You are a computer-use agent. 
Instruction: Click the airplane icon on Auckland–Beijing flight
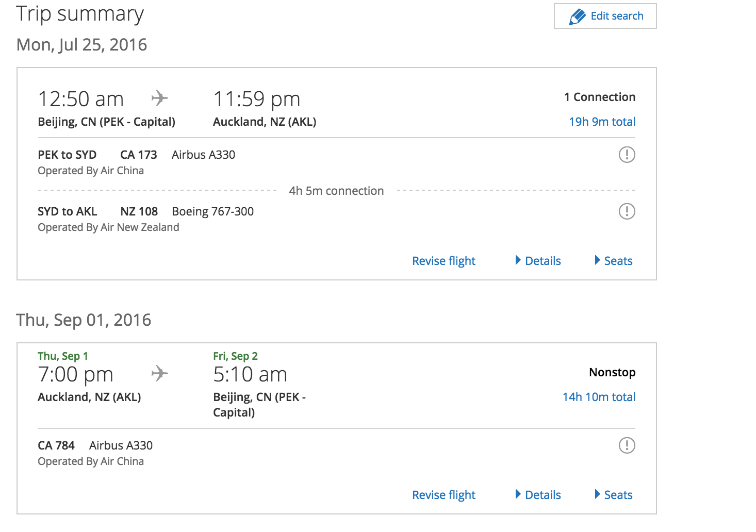(x=160, y=373)
